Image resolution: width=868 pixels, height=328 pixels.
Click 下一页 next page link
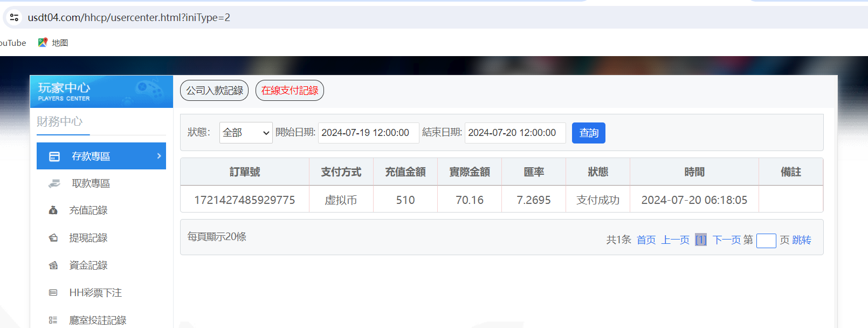tap(727, 240)
